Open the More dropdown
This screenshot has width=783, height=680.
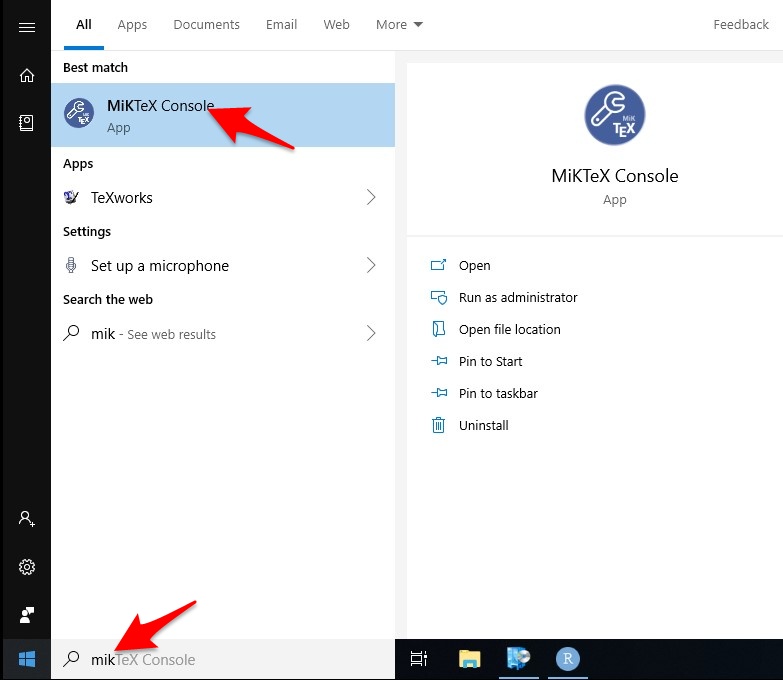coord(399,24)
